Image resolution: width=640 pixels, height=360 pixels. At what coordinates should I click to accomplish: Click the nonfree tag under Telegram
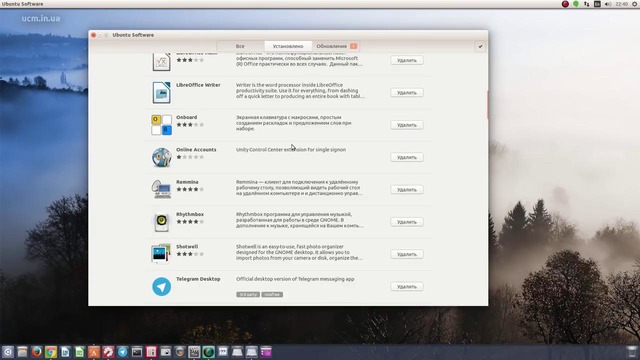(x=272, y=294)
